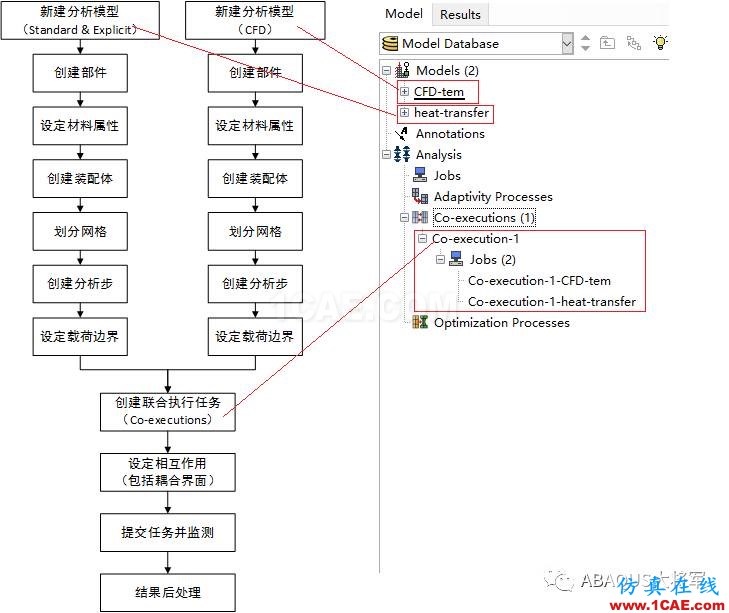The image size is (729, 613).
Task: Select the CFD-tem model
Action: [438, 92]
